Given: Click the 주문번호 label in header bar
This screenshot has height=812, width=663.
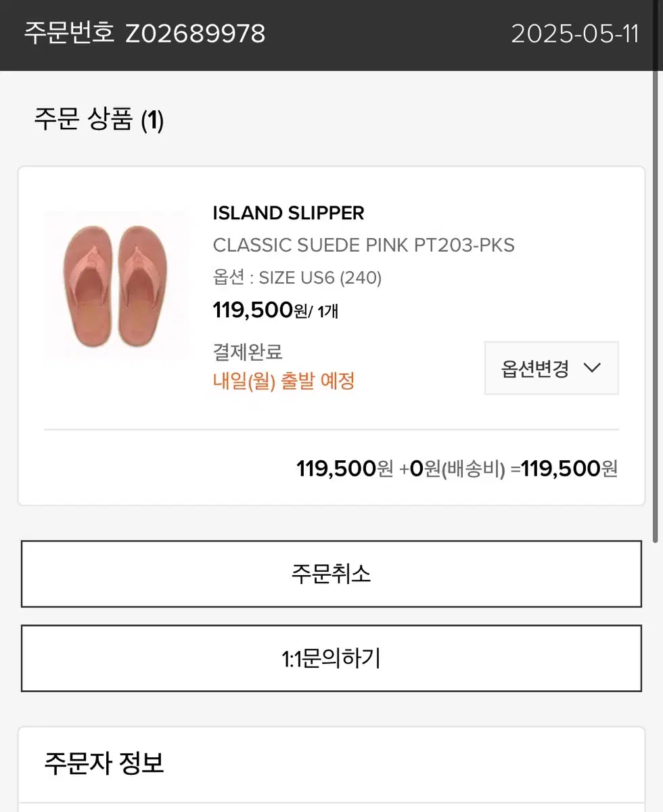Looking at the screenshot, I should point(70,33).
